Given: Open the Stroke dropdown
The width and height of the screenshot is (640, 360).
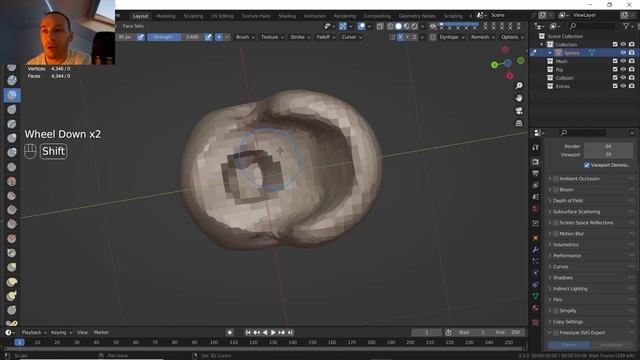Looking at the screenshot, I should coord(300,37).
